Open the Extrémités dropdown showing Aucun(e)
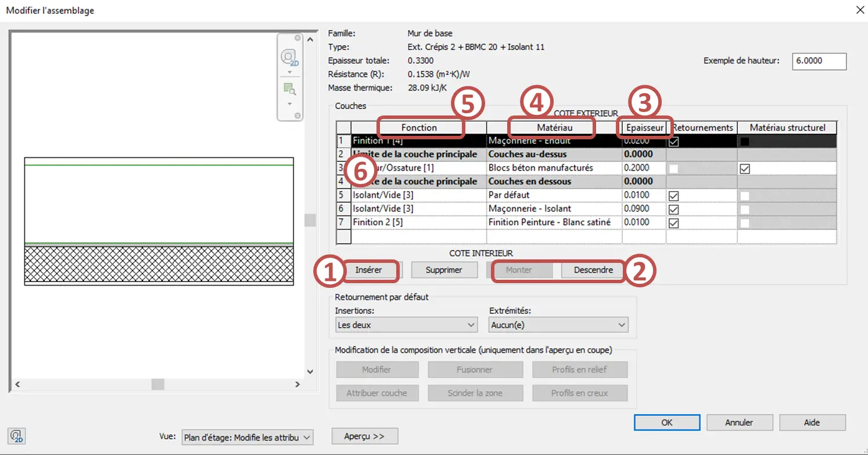Viewport: 868px width, 455px height. (558, 325)
